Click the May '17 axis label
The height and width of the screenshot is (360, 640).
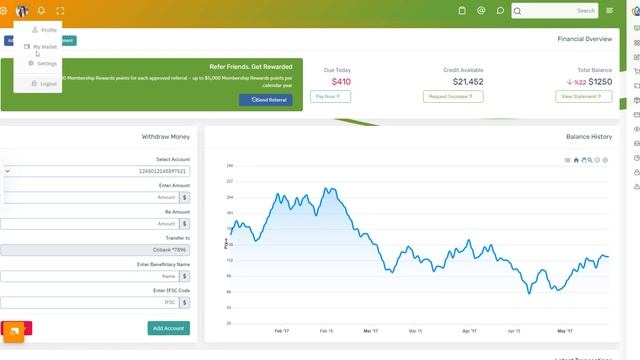pyautogui.click(x=565, y=331)
